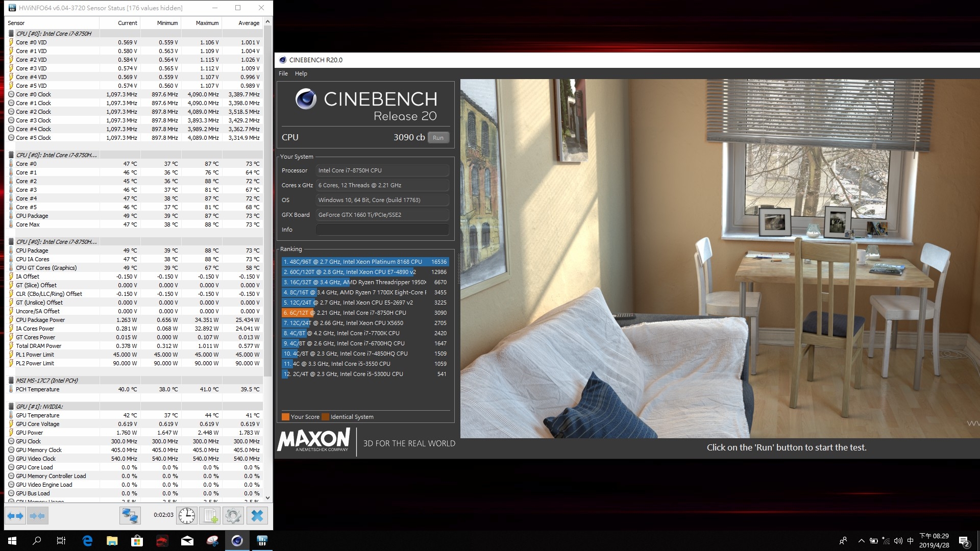This screenshot has height=551, width=980.
Task: Select the PCH Temperature row
Action: pos(134,389)
